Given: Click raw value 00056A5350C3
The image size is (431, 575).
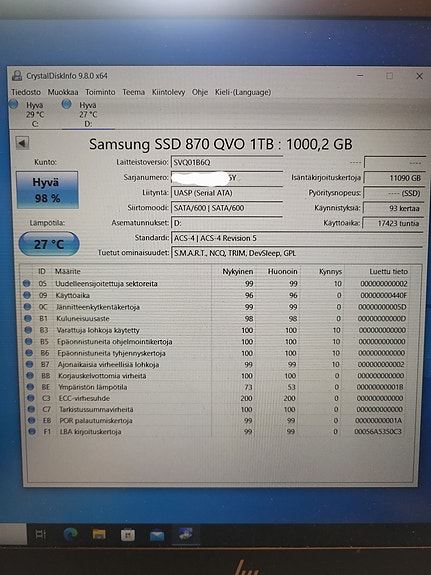Looking at the screenshot, I should tap(378, 432).
